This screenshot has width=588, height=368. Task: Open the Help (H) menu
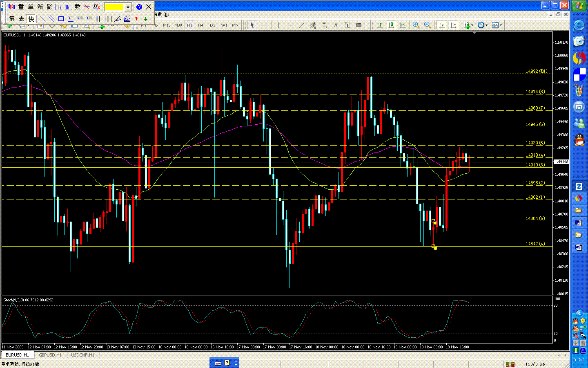(162, 14)
